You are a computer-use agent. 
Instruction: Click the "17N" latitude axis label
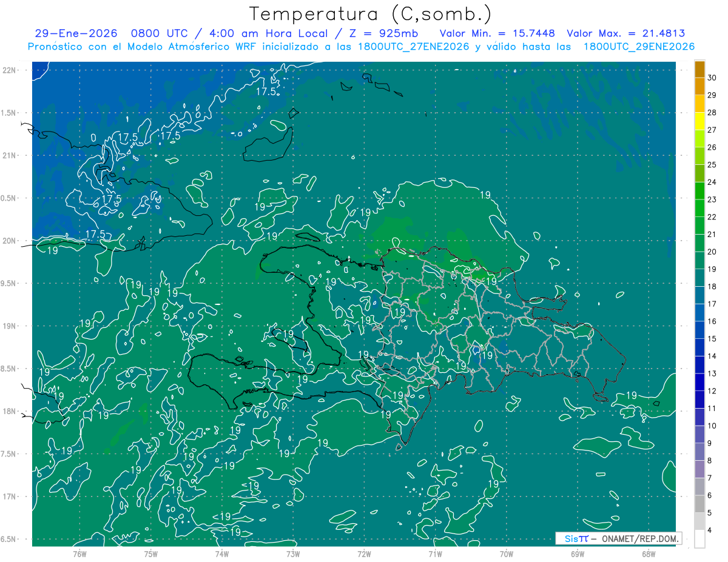click(x=10, y=497)
